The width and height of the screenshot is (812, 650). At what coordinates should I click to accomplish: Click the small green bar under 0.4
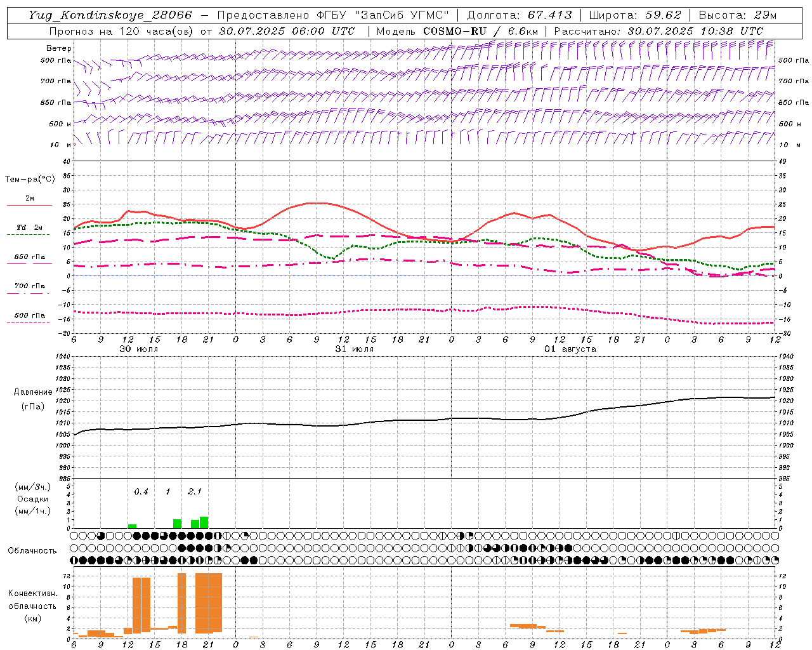[132, 526]
